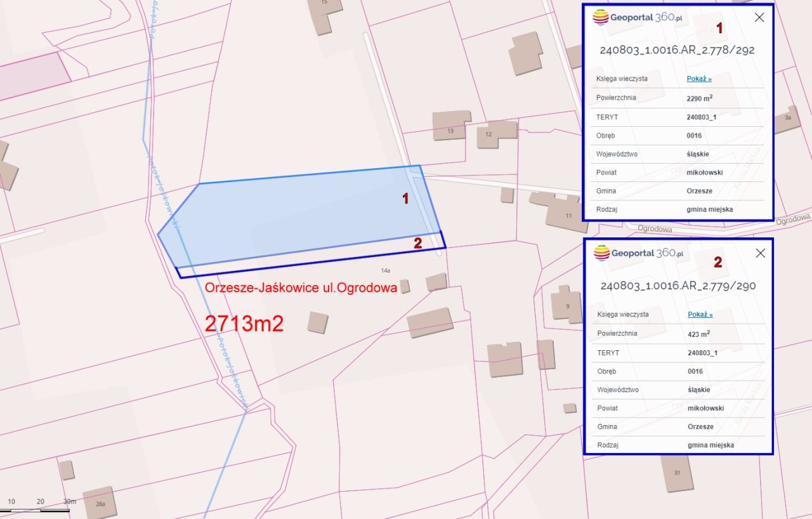Select building 3a on the map
Image resolution: width=812 pixels, height=519 pixels.
point(787,119)
